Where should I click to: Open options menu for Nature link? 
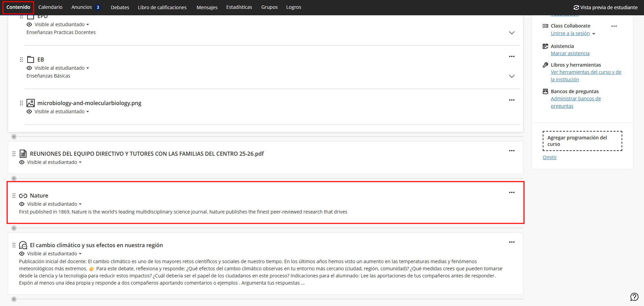point(511,192)
